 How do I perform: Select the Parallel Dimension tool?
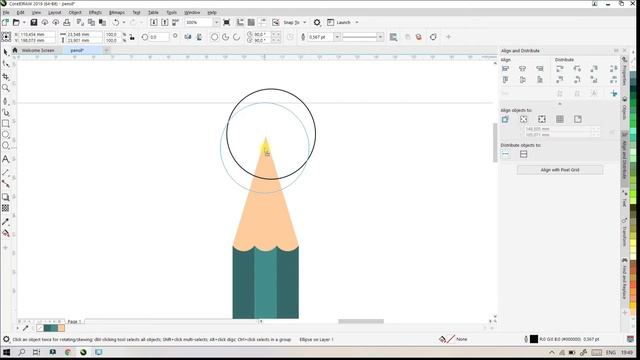click(5, 173)
